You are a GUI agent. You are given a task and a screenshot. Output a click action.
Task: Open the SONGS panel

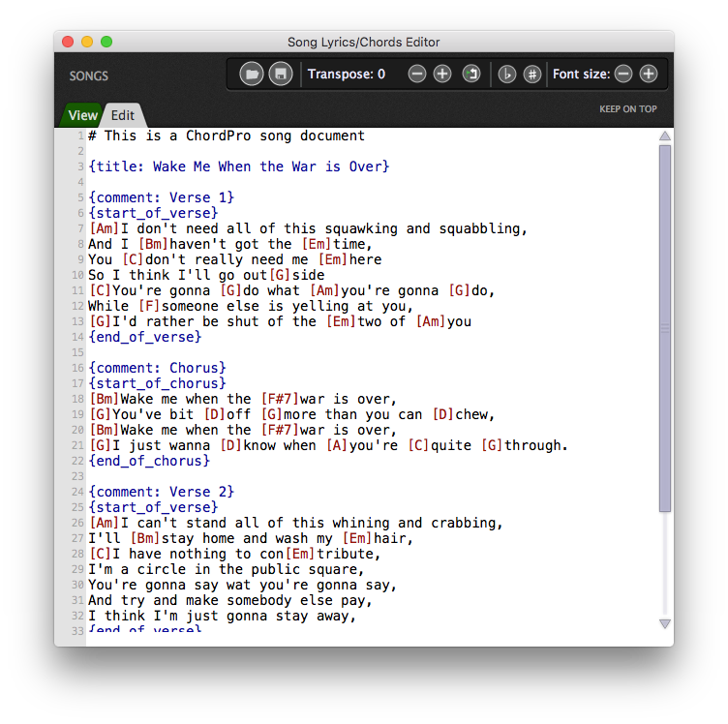click(89, 76)
